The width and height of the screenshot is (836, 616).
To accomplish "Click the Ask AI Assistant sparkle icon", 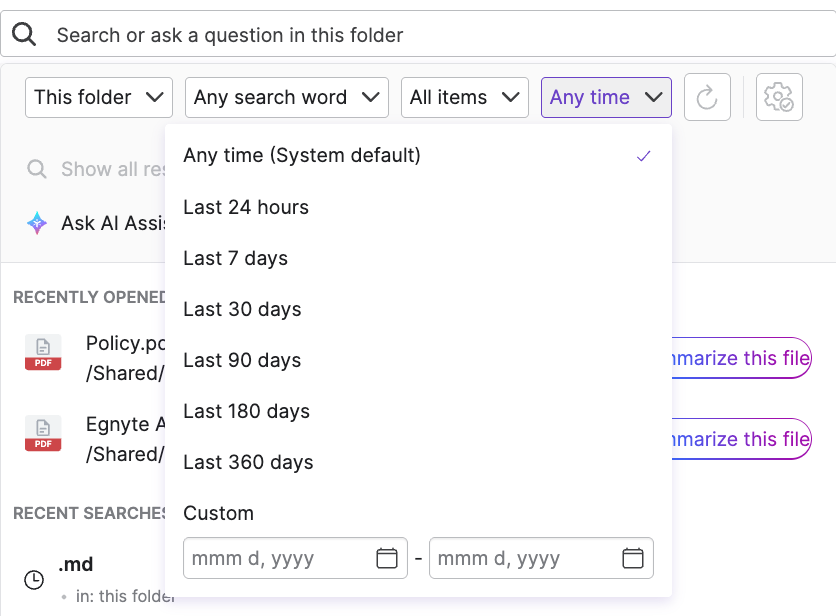I will (37, 223).
